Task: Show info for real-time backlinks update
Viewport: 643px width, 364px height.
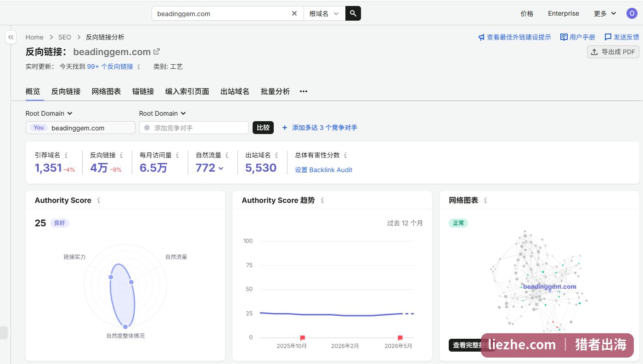Action: 139,67
